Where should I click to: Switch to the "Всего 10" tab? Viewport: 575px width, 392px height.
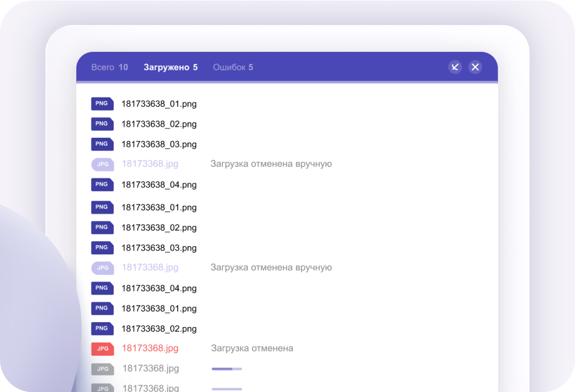tap(109, 67)
